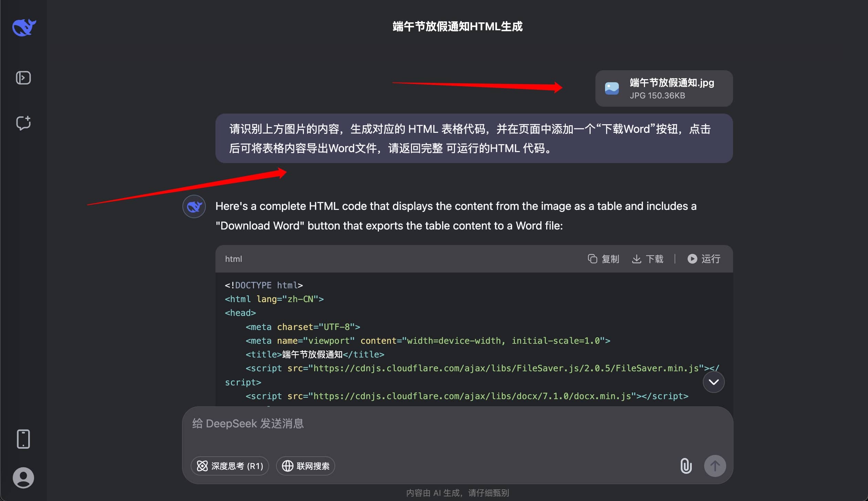The width and height of the screenshot is (868, 501).
Task: Click the <!DOCTYPE html> code line
Action: 264,285
